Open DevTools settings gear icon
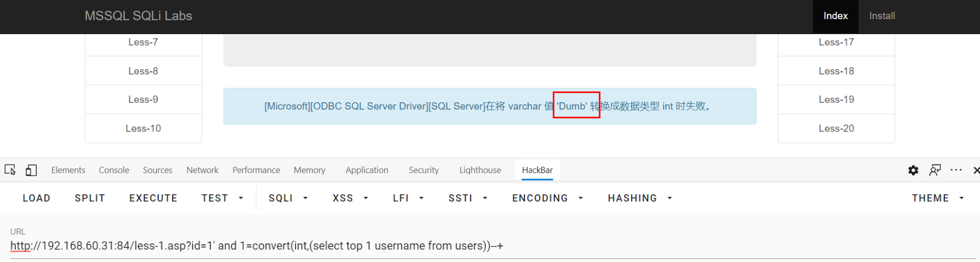This screenshot has width=980, height=262. (x=913, y=170)
